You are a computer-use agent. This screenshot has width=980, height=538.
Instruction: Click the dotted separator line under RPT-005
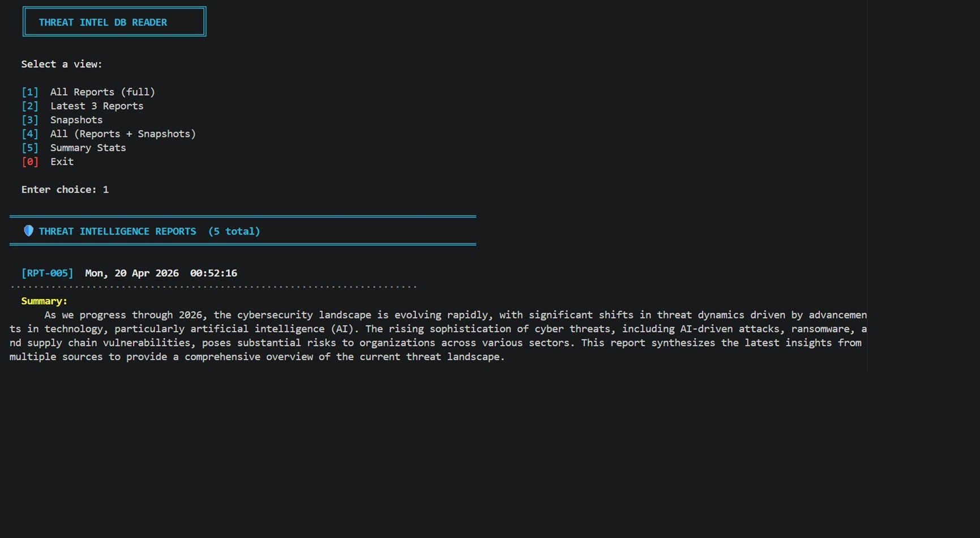click(x=213, y=287)
